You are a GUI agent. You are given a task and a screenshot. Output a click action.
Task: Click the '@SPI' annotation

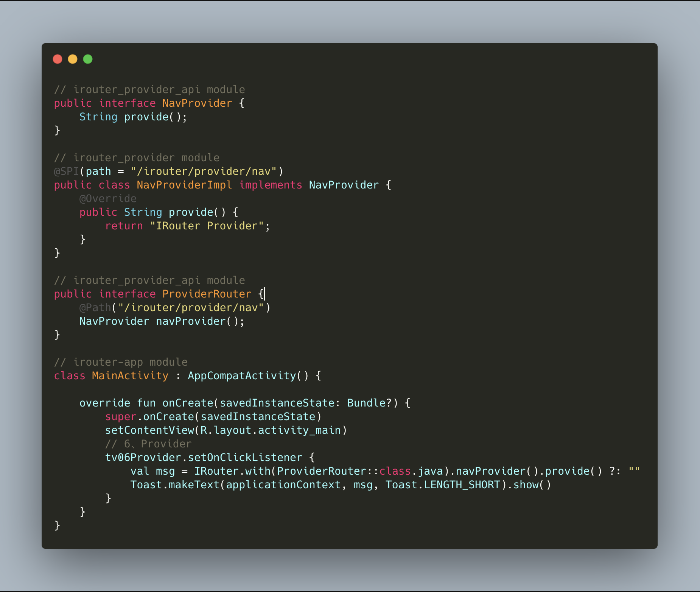pos(67,171)
